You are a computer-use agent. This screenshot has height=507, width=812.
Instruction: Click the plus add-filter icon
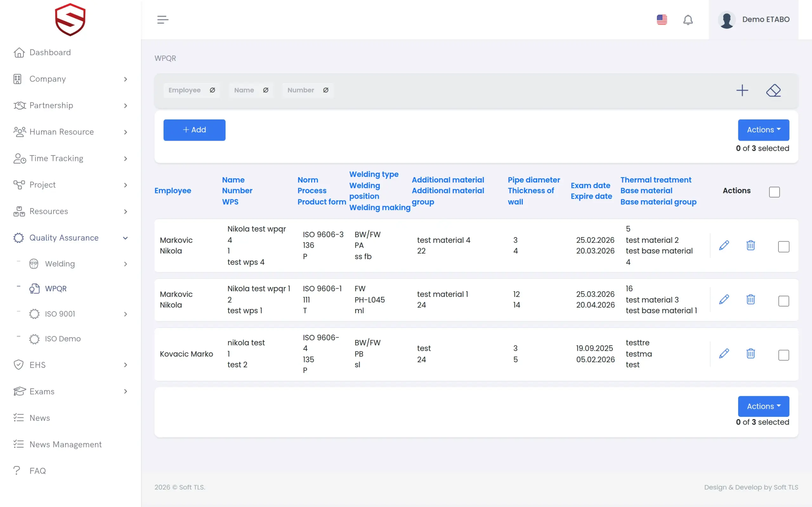pyautogui.click(x=742, y=90)
